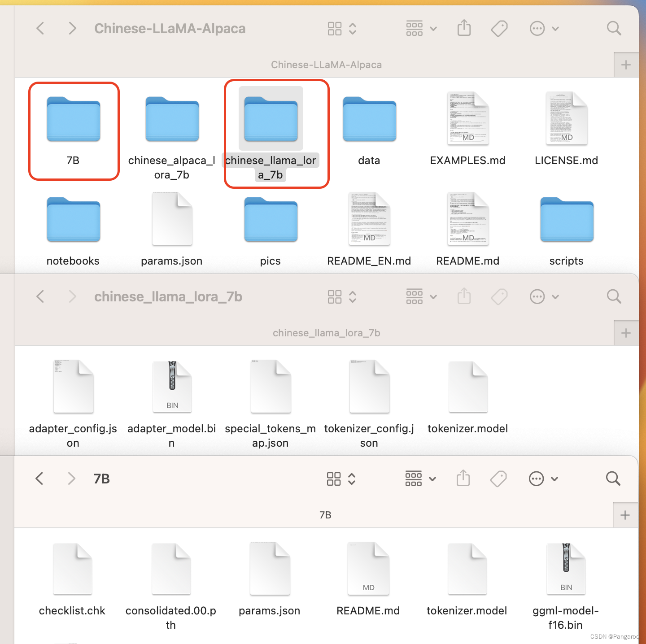Screen dimensions: 646x644
Task: Switch icon view in chinese_llama_lora_7b window
Action: click(x=342, y=296)
